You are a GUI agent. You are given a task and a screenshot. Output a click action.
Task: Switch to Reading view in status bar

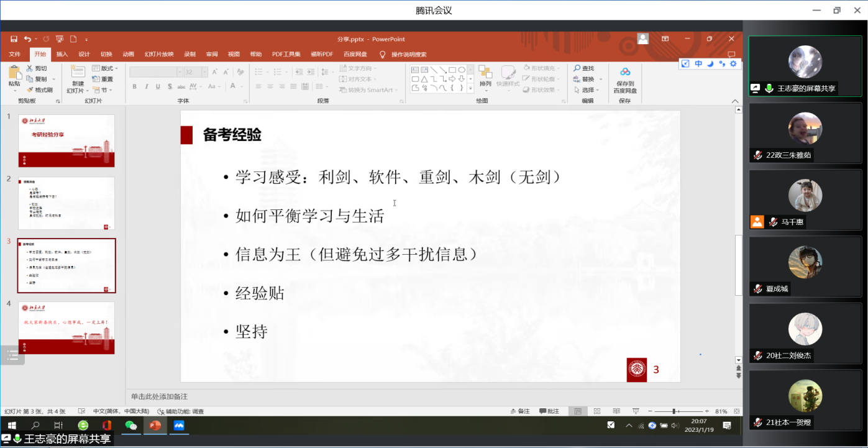[x=616, y=411]
